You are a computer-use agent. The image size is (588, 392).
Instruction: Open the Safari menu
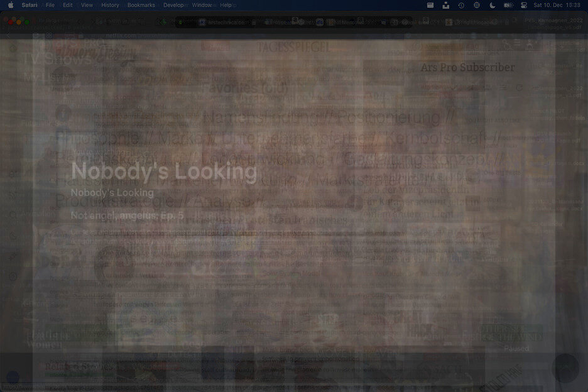click(30, 5)
